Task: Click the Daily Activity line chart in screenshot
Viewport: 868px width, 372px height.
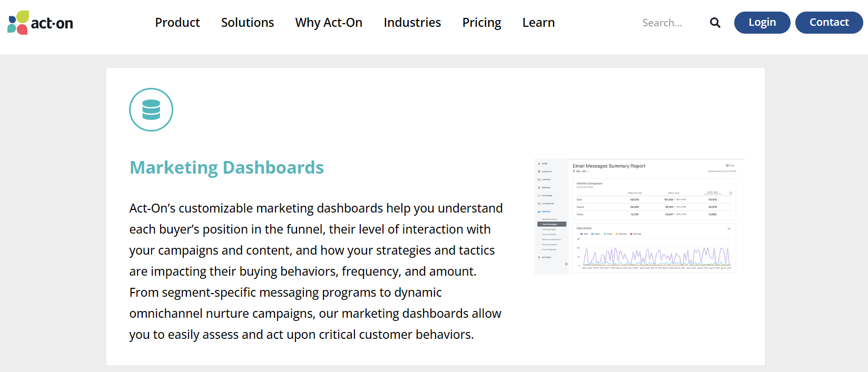Action: tap(656, 257)
